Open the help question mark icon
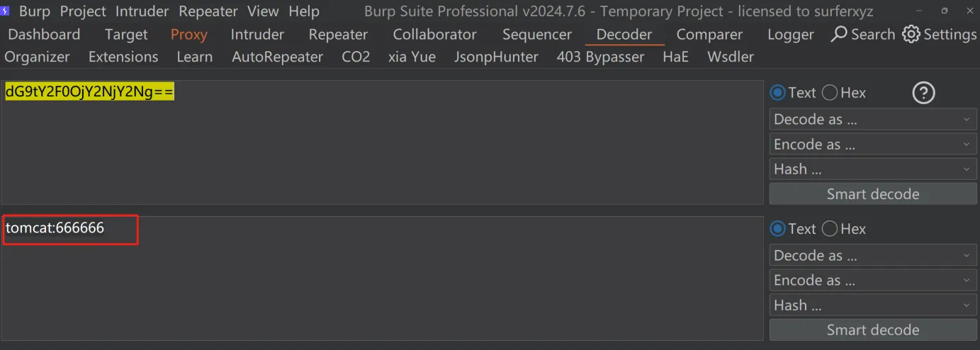Viewport: 980px width, 350px height. (x=923, y=93)
